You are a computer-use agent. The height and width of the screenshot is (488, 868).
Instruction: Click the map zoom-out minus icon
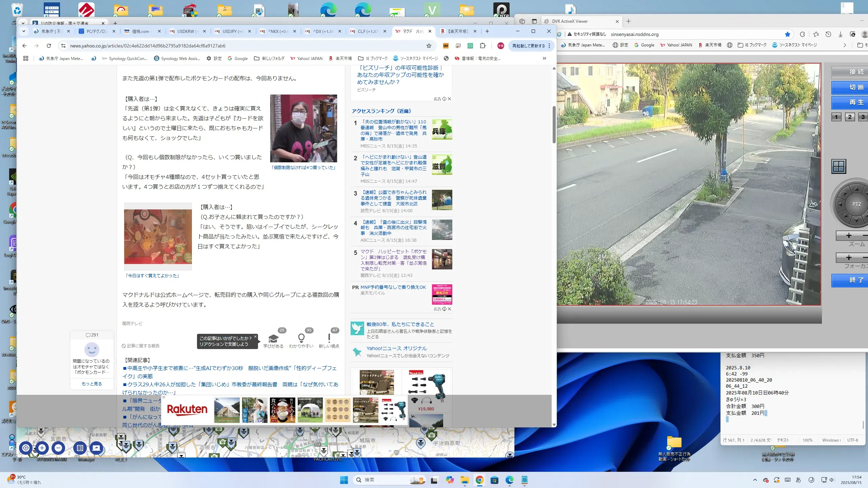point(58,448)
